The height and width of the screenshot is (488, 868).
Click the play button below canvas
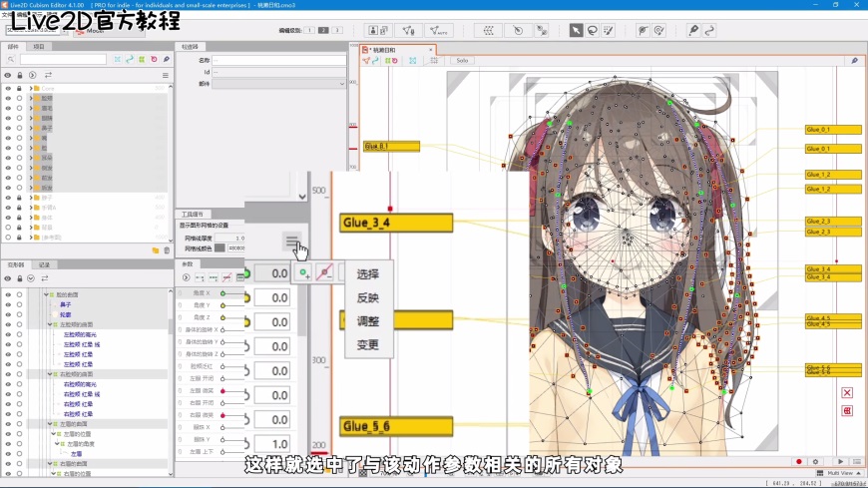click(x=840, y=461)
